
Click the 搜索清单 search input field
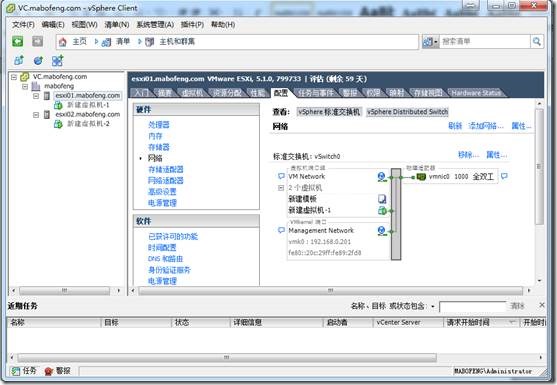click(485, 42)
